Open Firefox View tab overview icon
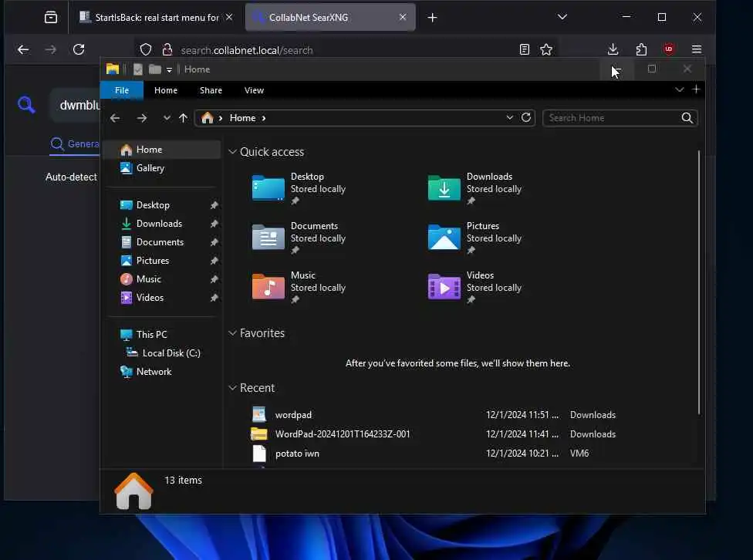The height and width of the screenshot is (560, 753). point(50,18)
